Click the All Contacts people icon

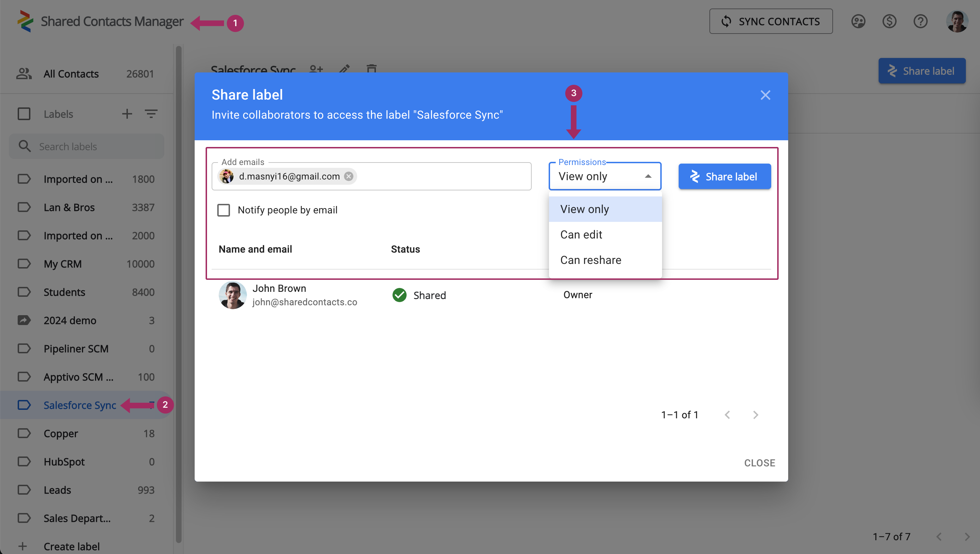point(24,73)
